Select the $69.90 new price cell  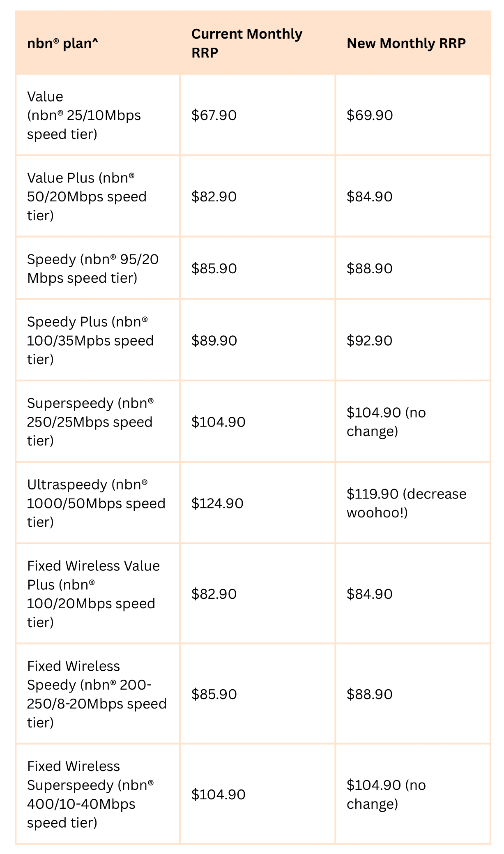pos(413,115)
